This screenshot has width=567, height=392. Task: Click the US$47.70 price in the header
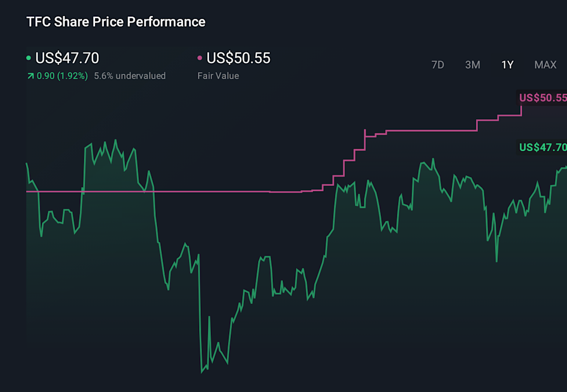[67, 58]
